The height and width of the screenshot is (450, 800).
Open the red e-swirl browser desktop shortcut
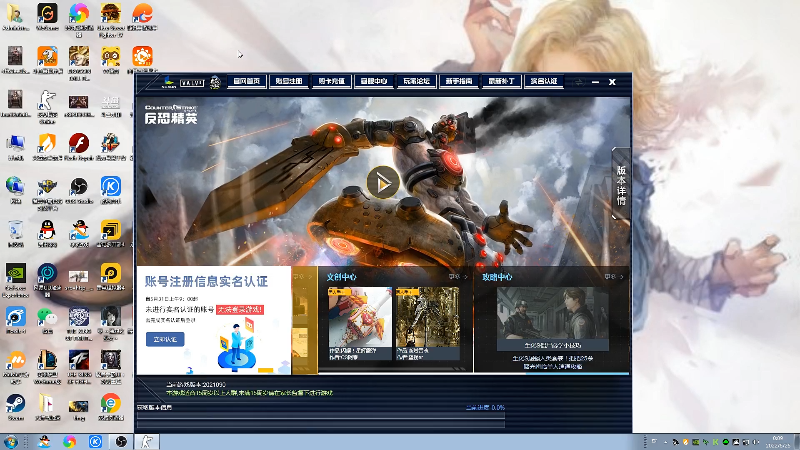pyautogui.click(x=142, y=17)
